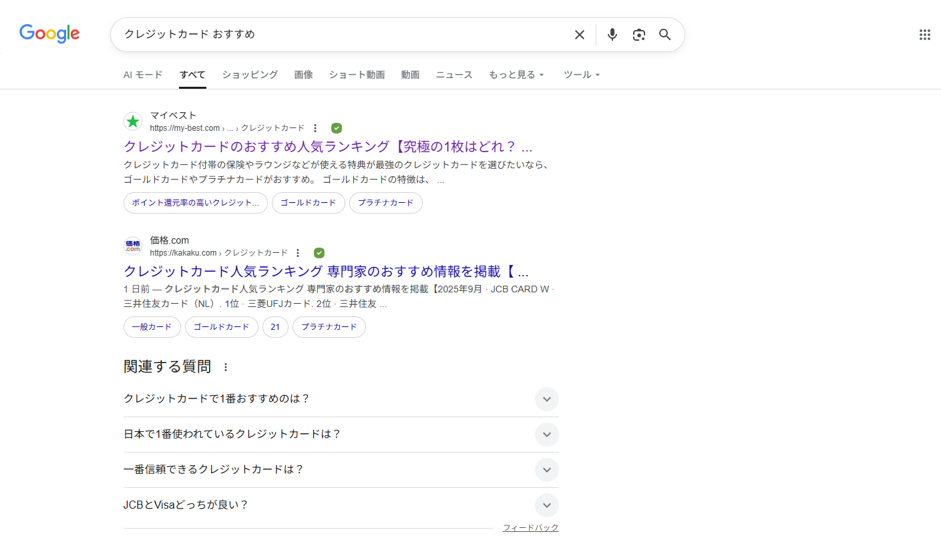Click the Google logo
Viewport: 941px width, 560px height.
point(49,34)
